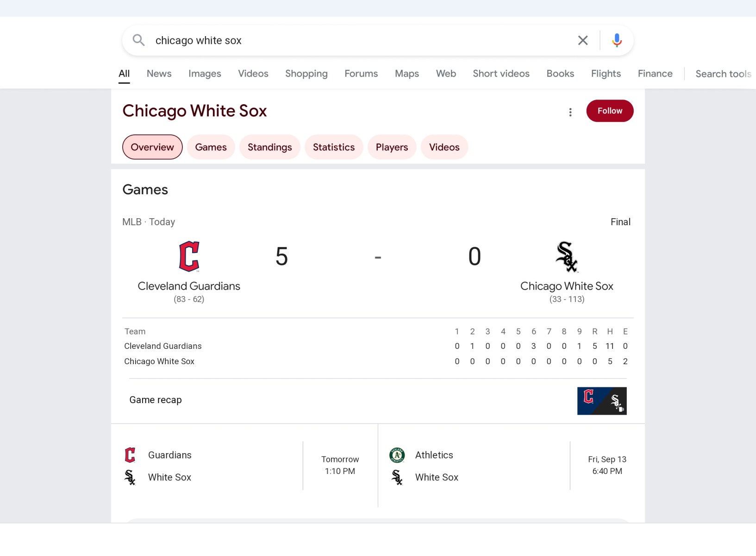
Task: Click the magnifying glass search icon
Action: (138, 40)
